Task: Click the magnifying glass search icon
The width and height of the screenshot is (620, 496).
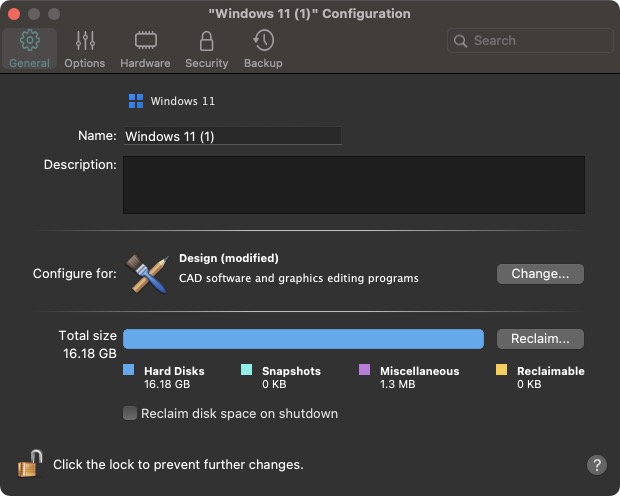Action: point(460,41)
